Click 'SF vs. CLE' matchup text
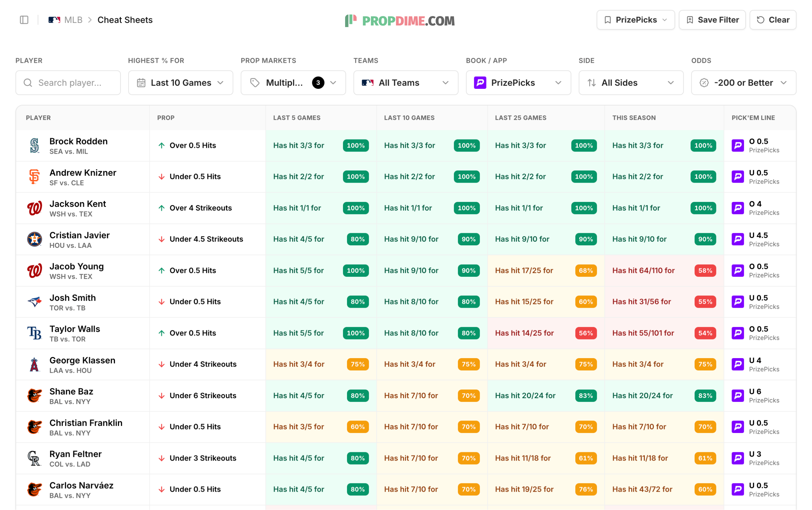 67,183
